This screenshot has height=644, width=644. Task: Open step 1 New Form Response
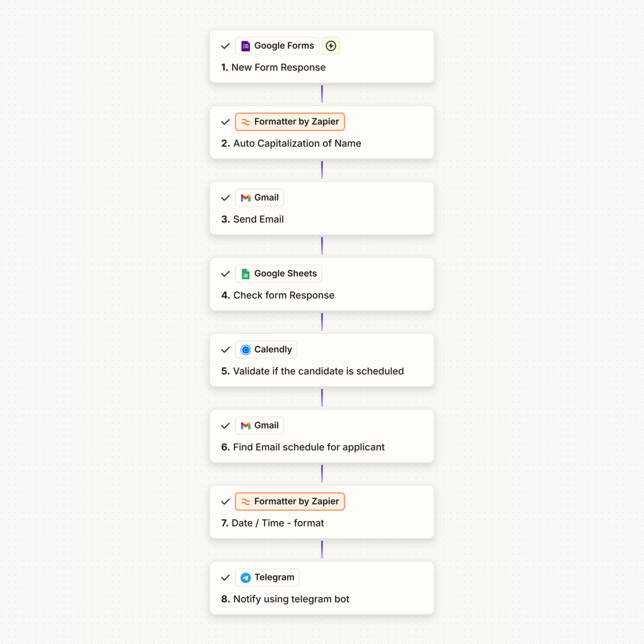(278, 67)
